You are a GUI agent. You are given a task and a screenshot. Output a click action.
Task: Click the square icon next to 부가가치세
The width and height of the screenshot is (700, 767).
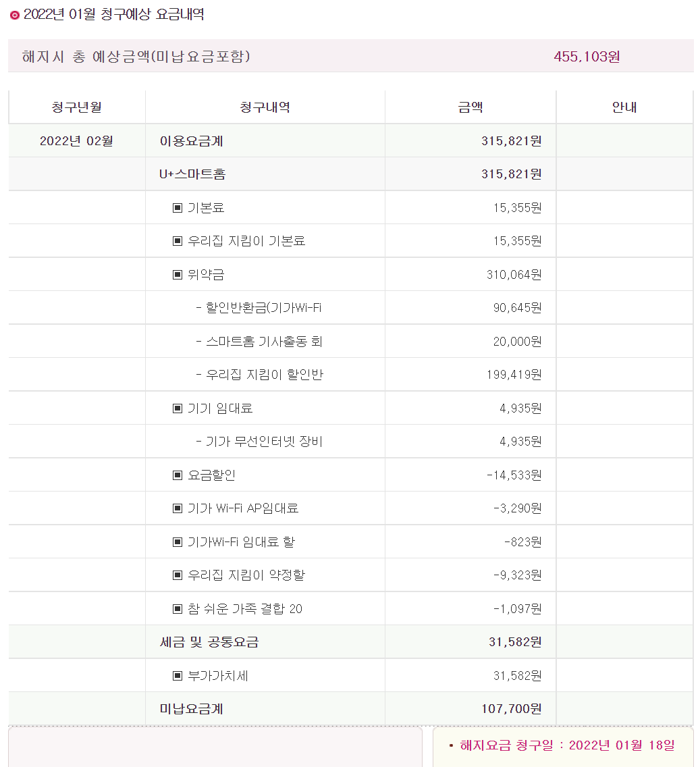[178, 676]
